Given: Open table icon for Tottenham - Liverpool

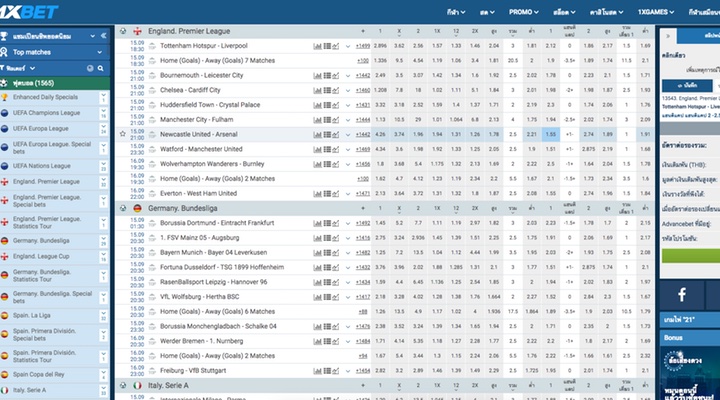Looking at the screenshot, I should (327, 46).
